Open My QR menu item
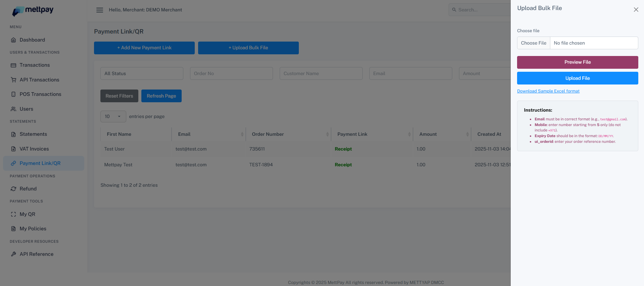 tap(44, 214)
